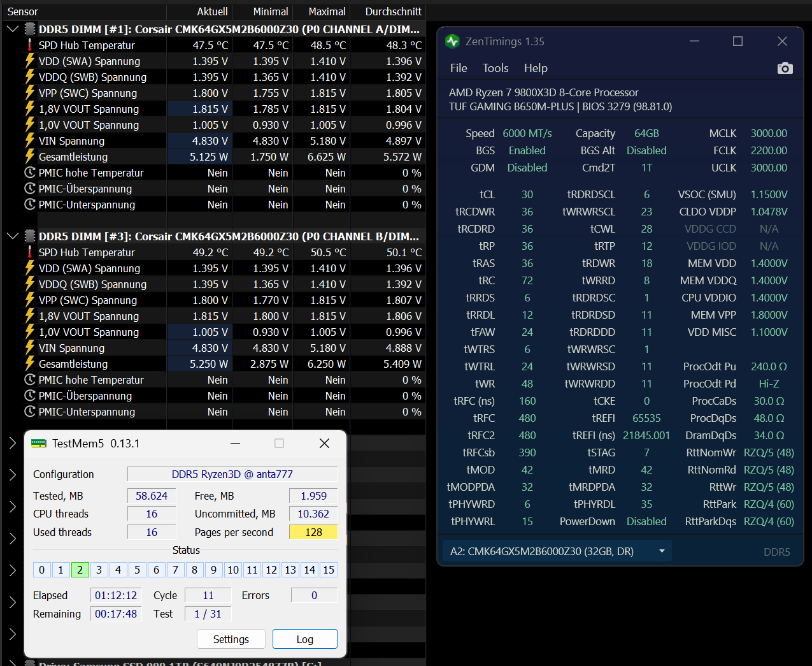This screenshot has width=812, height=666.
Task: Click the ZenTimings screenshot camera icon
Action: [785, 68]
